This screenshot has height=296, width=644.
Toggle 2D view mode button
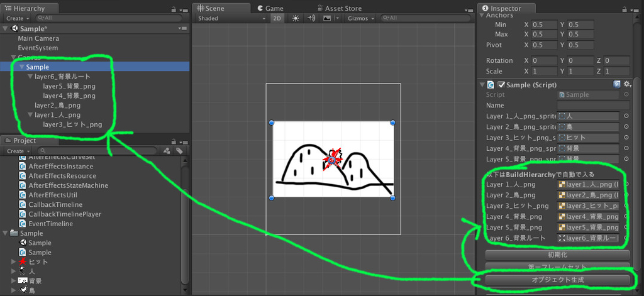pos(277,18)
